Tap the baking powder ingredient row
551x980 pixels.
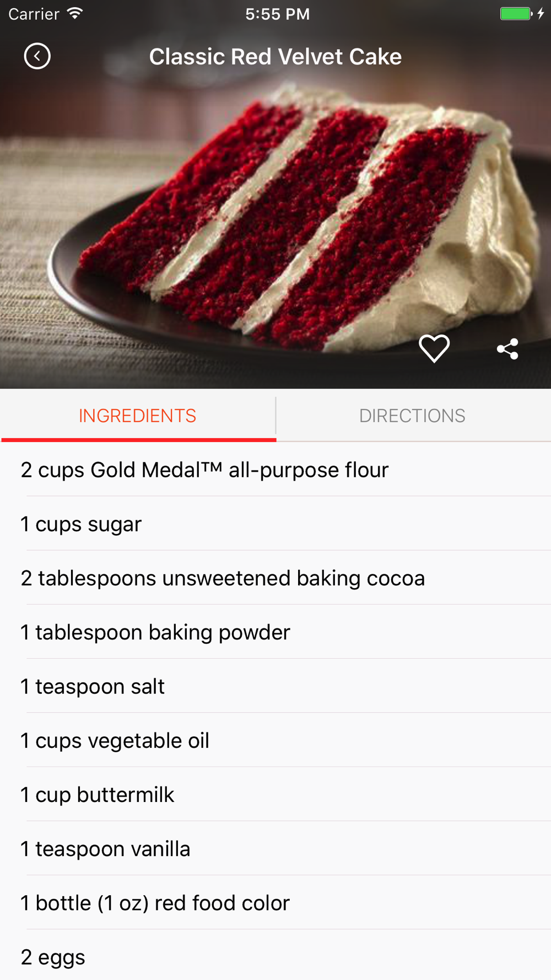coord(275,632)
